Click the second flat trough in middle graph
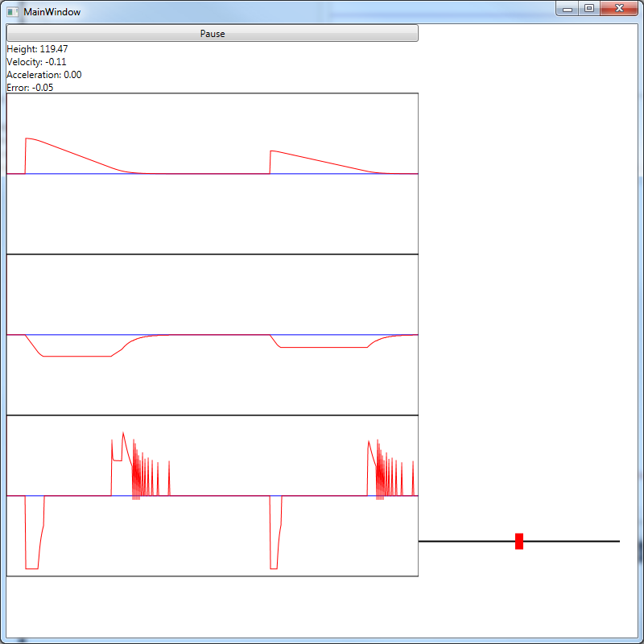This screenshot has width=644, height=644. [322, 347]
